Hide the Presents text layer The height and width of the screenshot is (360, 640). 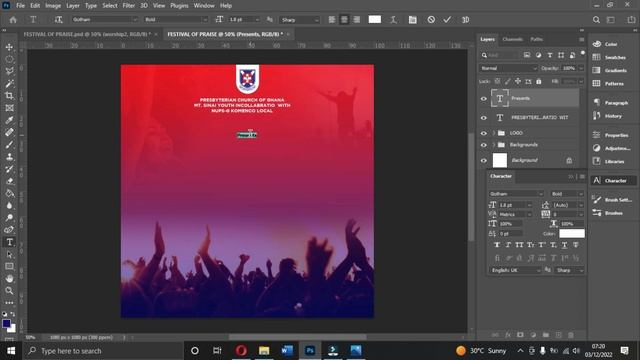[x=484, y=98]
